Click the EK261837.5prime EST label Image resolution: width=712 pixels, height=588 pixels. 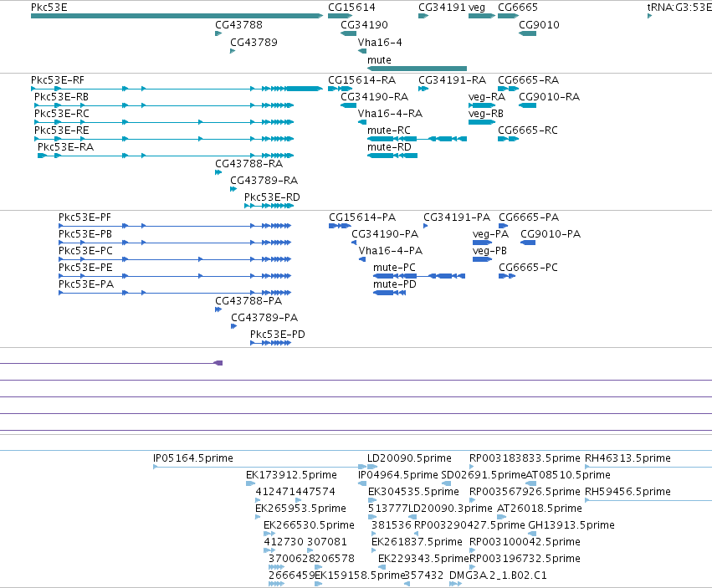pos(417,542)
